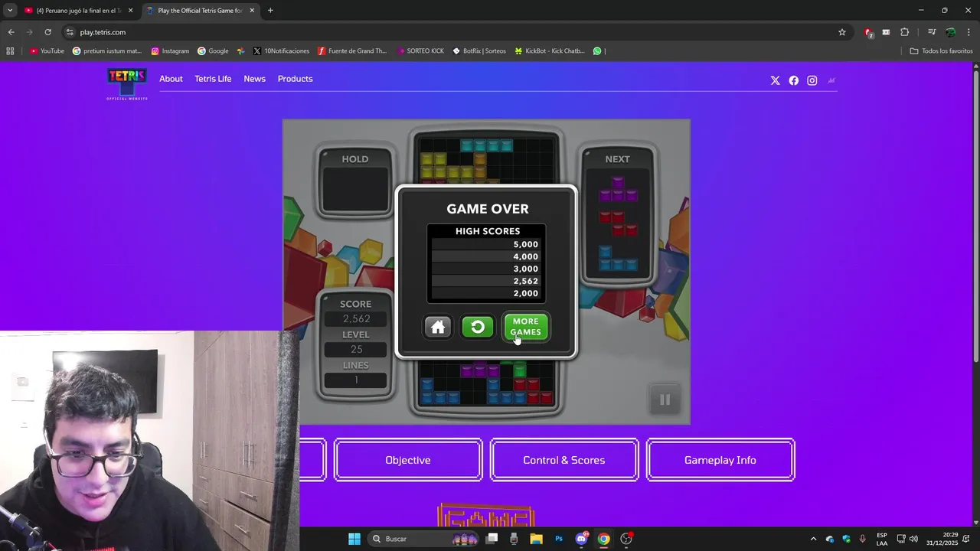Open the Tetris official website logo
Image resolution: width=980 pixels, height=551 pixels.
point(127,83)
